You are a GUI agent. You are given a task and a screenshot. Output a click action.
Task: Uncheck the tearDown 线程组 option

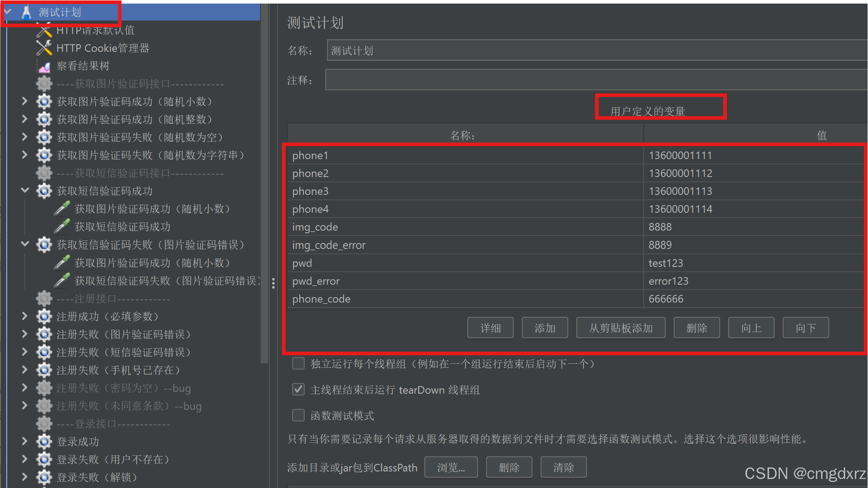click(298, 389)
